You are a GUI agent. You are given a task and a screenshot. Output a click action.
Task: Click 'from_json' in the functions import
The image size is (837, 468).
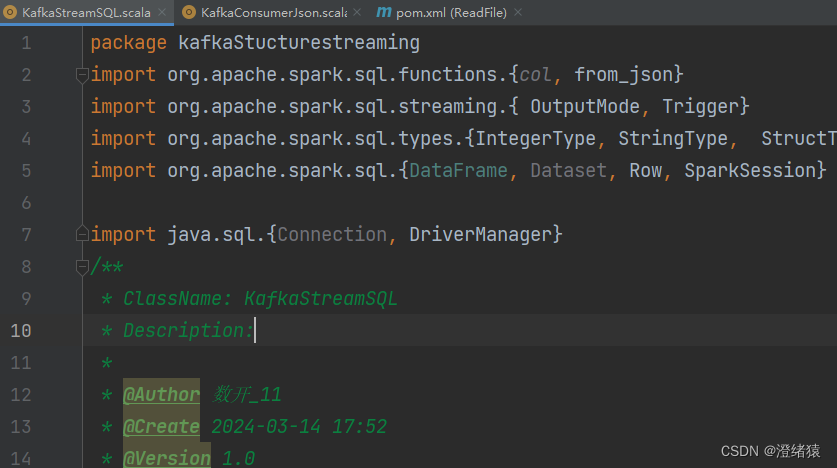(623, 75)
